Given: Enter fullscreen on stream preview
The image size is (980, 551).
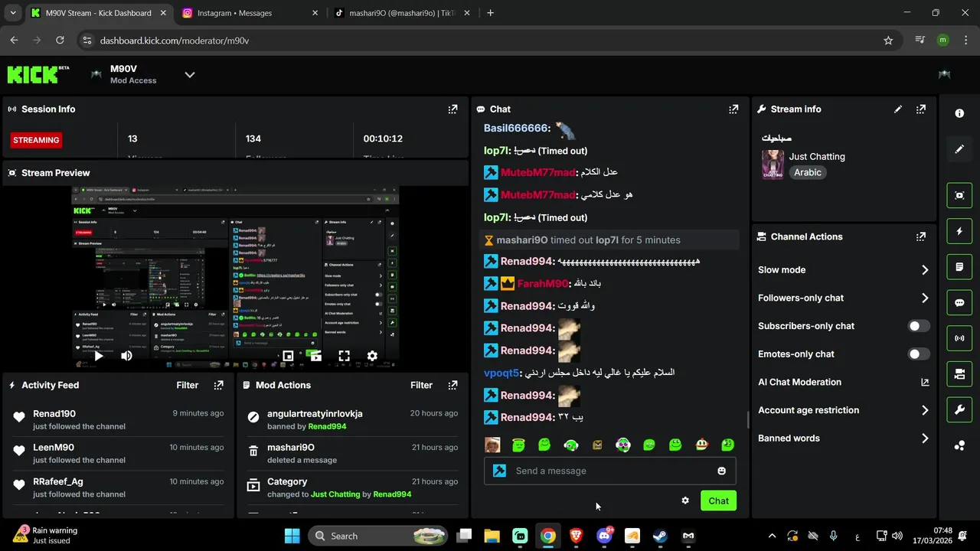Looking at the screenshot, I should tap(344, 356).
